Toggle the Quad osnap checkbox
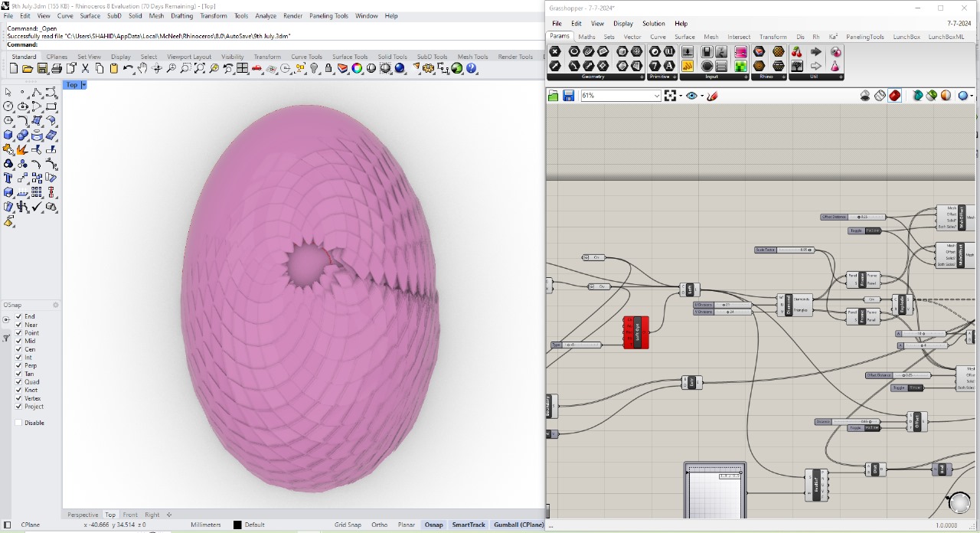 18,381
